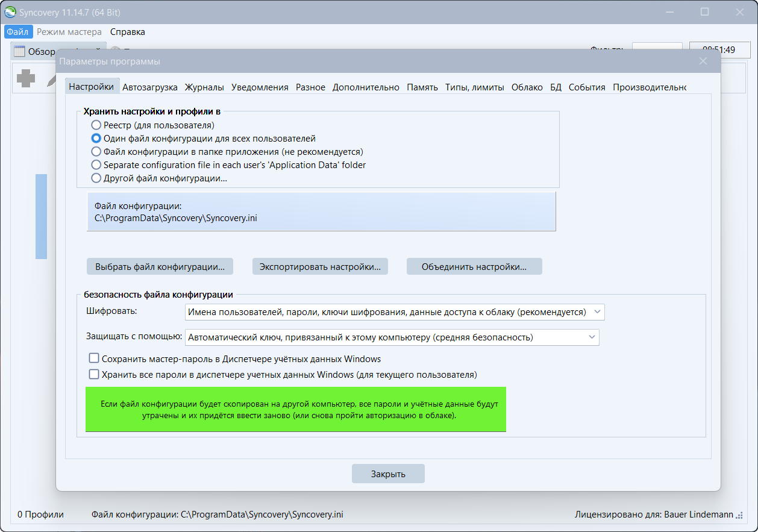Switch to the Разное tab
Image resolution: width=758 pixels, height=532 pixels.
pos(310,87)
